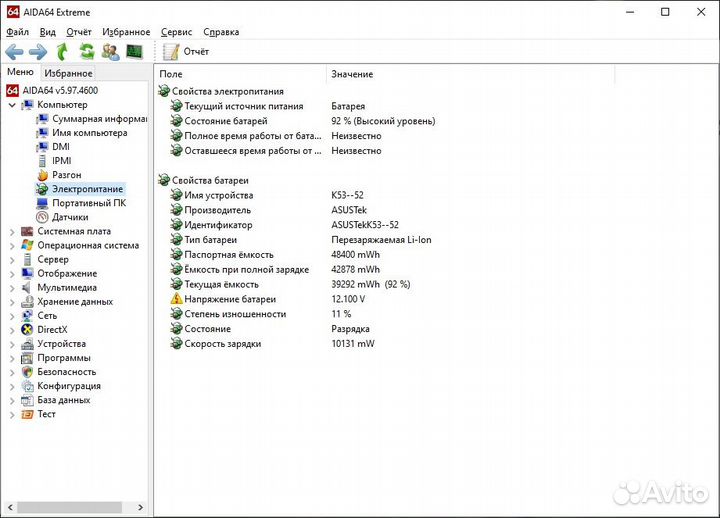Viewport: 720px width, 518px height.
Task: Open the Справка menu
Action: pos(221,32)
